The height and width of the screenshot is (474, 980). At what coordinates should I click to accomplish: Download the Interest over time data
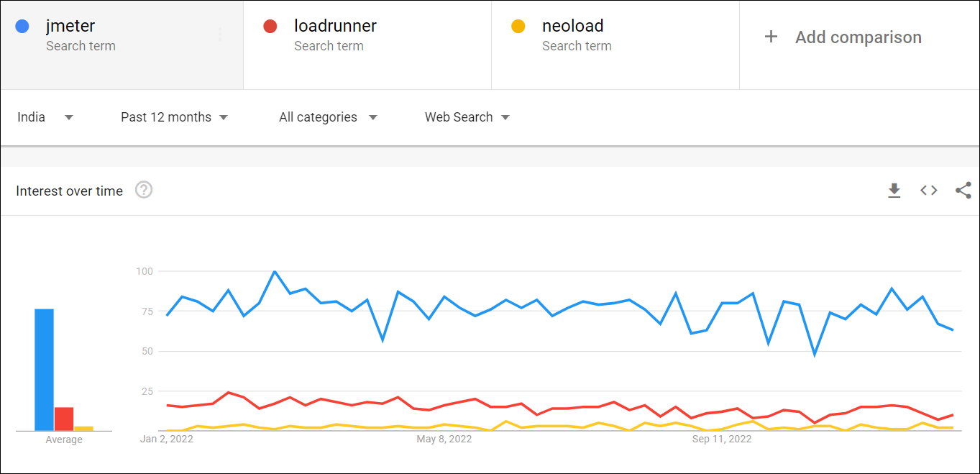(894, 191)
